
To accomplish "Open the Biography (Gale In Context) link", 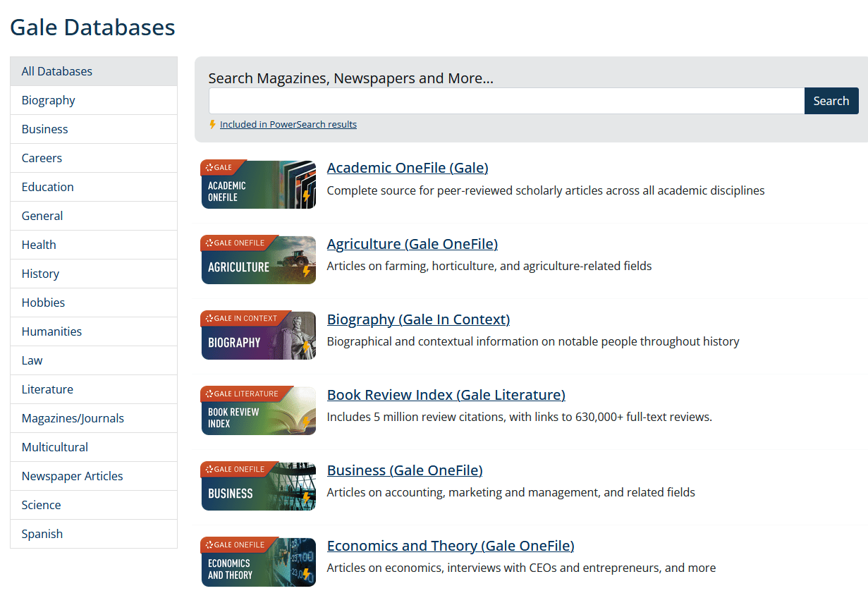I will pos(418,319).
